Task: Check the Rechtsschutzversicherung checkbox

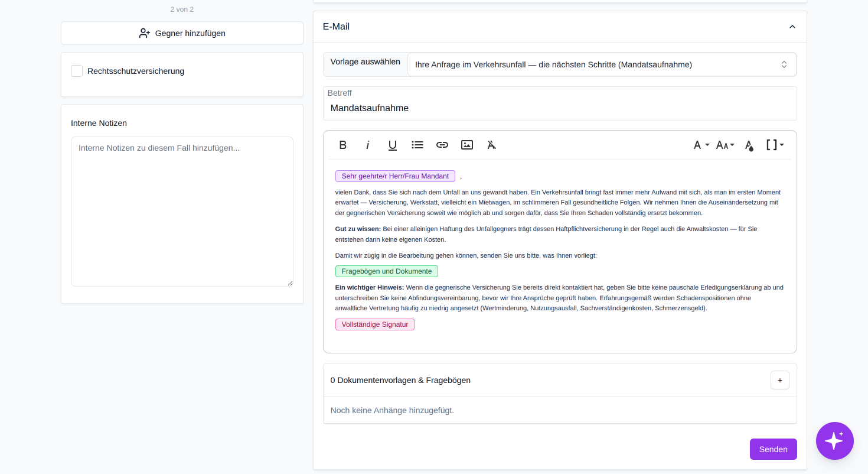Action: 77,71
